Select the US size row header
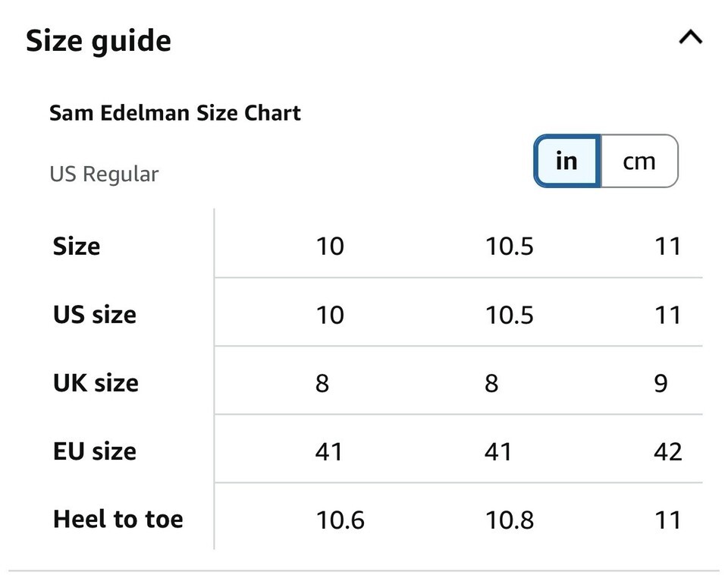This screenshot has height=575, width=728. tap(95, 314)
